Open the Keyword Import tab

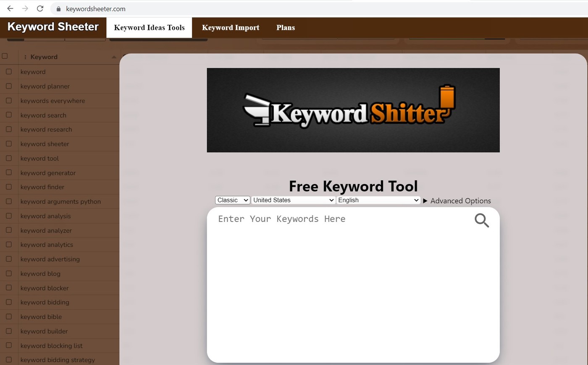pyautogui.click(x=231, y=28)
